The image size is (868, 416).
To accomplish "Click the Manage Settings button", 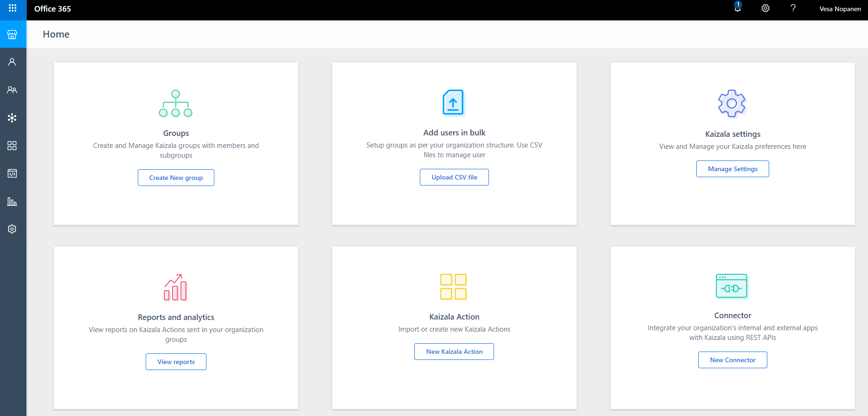I will coord(733,169).
